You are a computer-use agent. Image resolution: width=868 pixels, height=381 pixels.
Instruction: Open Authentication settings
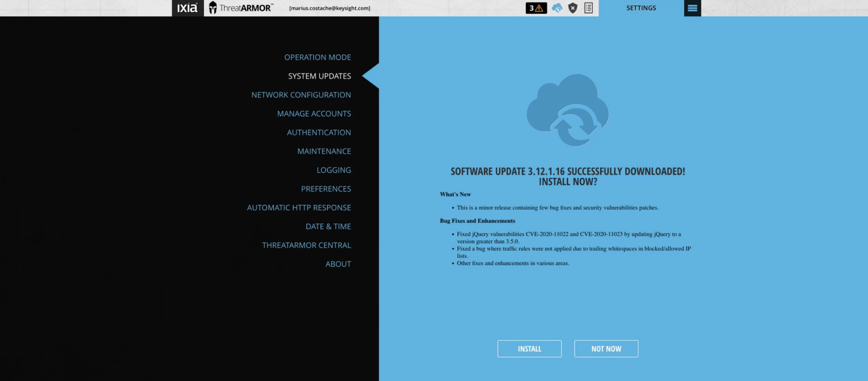point(319,133)
